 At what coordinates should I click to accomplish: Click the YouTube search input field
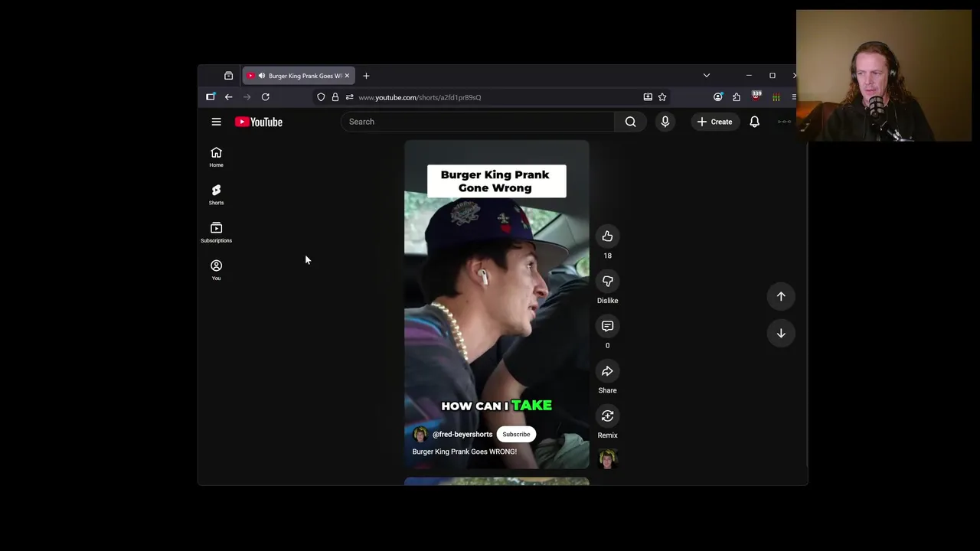point(477,122)
